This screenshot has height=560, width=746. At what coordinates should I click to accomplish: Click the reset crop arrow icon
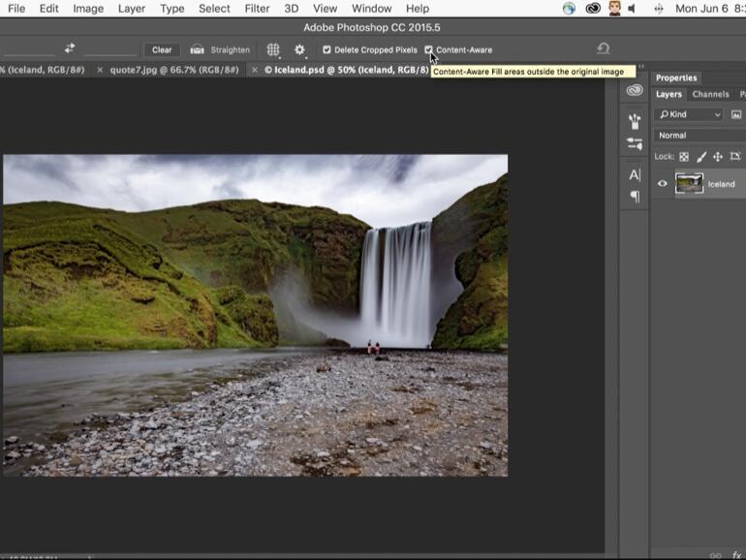point(604,48)
